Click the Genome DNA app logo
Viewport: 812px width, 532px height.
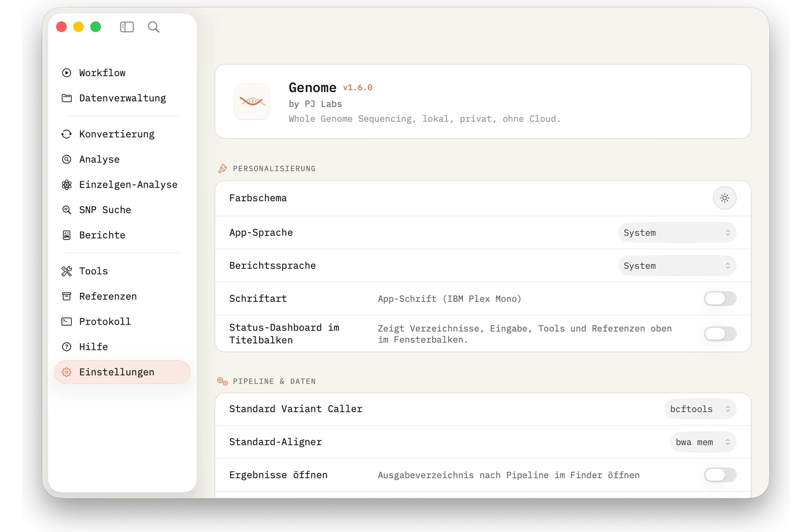[252, 101]
